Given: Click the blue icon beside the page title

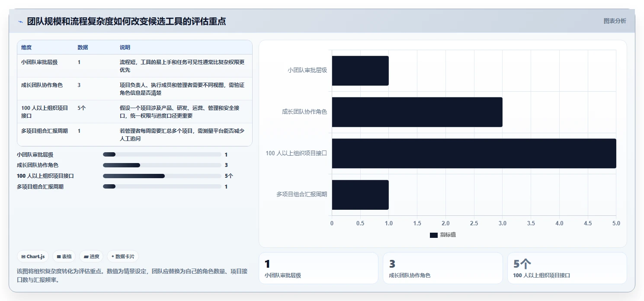Looking at the screenshot, I should [x=20, y=22].
